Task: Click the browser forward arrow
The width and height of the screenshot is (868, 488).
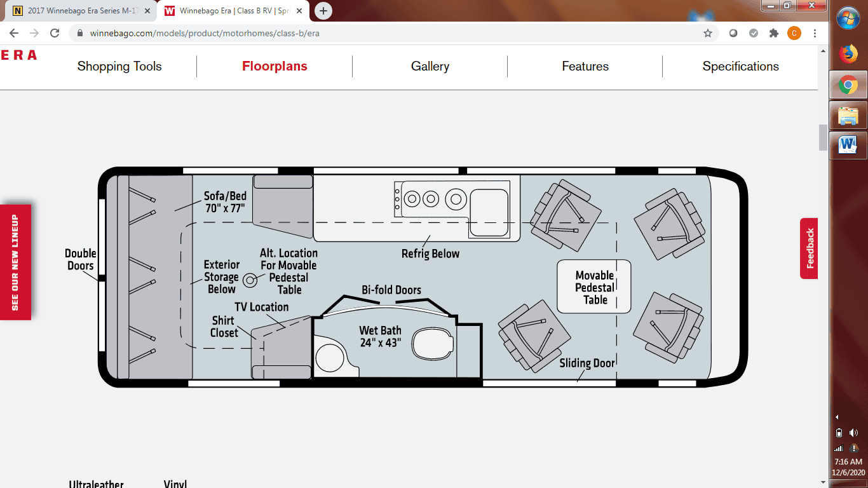Action: [34, 33]
